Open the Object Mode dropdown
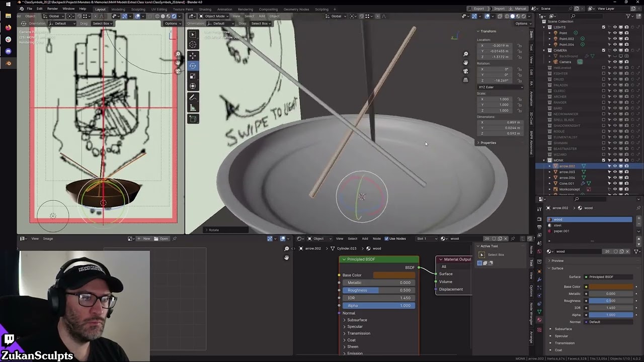Viewport: 644px width, 362px height. [214, 16]
